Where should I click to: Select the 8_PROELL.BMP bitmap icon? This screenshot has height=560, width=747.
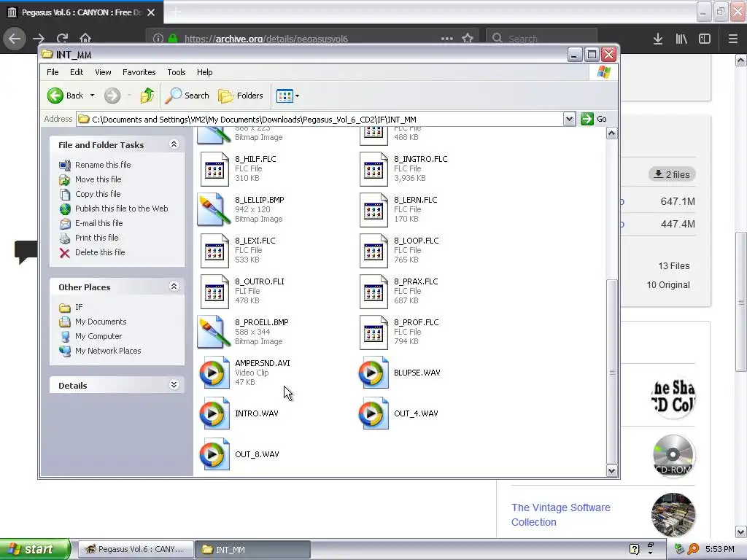[x=214, y=332]
